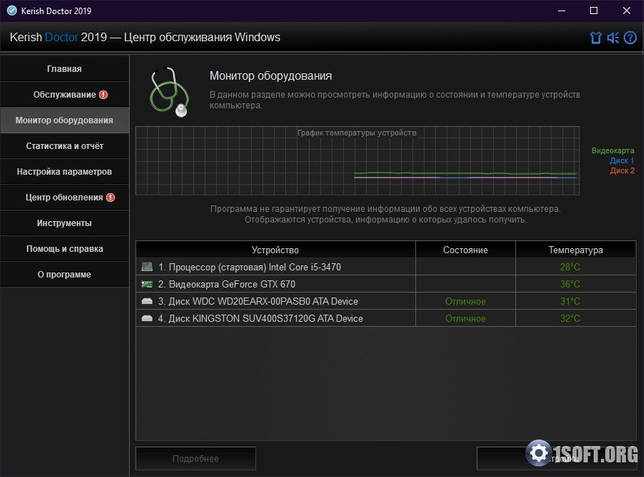Select row Диск KINGSTON SUV400S37120G
This screenshot has height=477, width=644.
pyautogui.click(x=386, y=318)
